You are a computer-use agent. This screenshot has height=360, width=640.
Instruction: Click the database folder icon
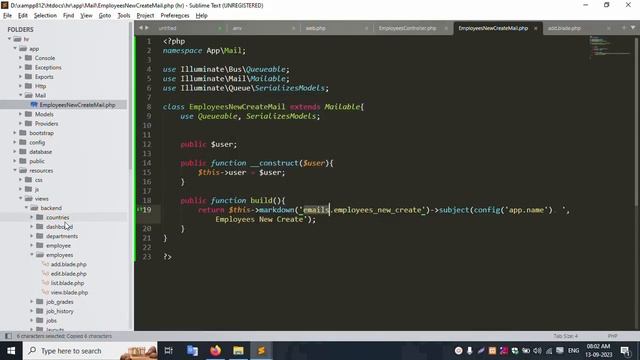click(23, 152)
